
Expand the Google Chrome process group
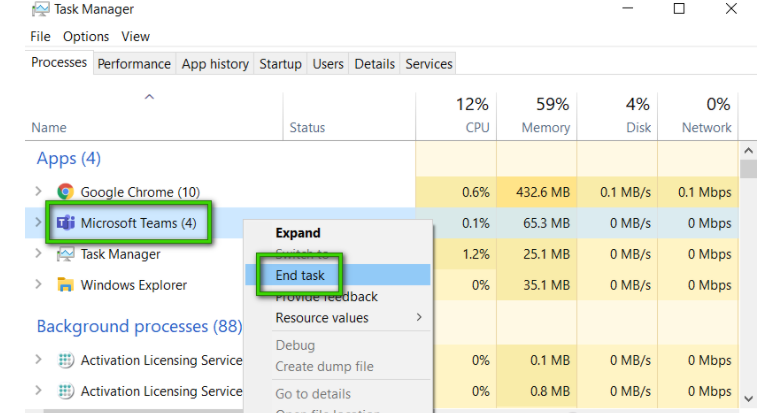(x=39, y=191)
